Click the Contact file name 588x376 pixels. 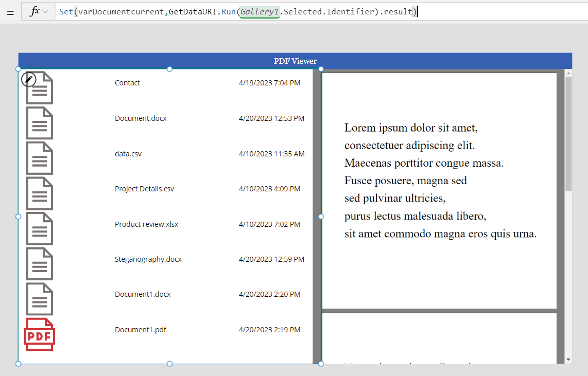(x=127, y=82)
